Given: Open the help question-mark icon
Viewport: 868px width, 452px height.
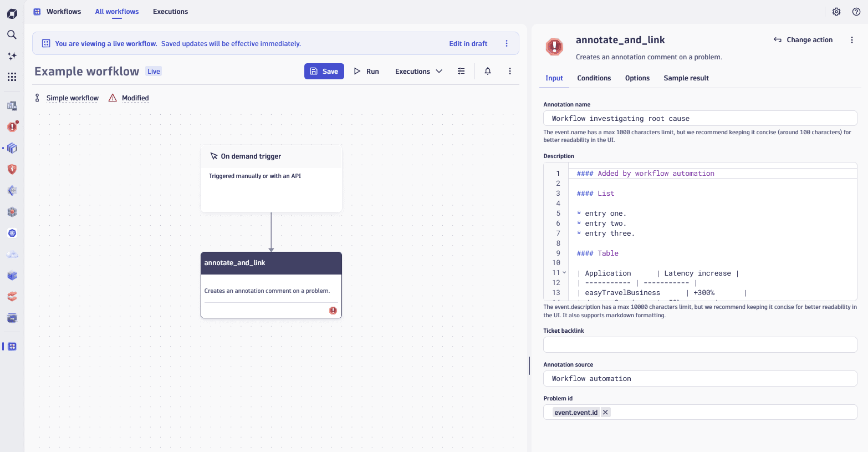Looking at the screenshot, I should 856,11.
